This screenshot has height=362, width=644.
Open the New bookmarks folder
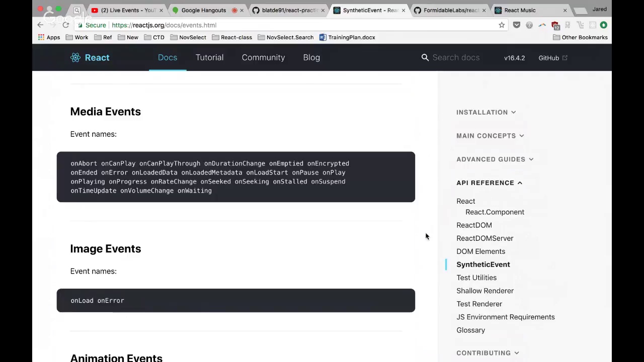pos(128,37)
